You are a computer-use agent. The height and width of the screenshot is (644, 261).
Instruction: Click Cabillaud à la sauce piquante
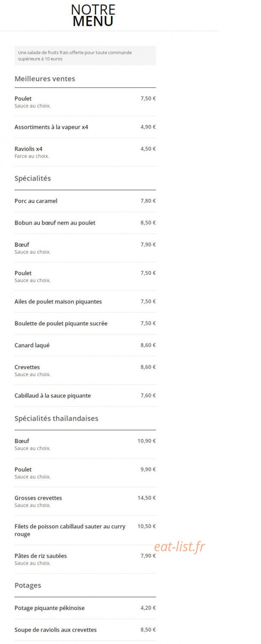(x=85, y=395)
